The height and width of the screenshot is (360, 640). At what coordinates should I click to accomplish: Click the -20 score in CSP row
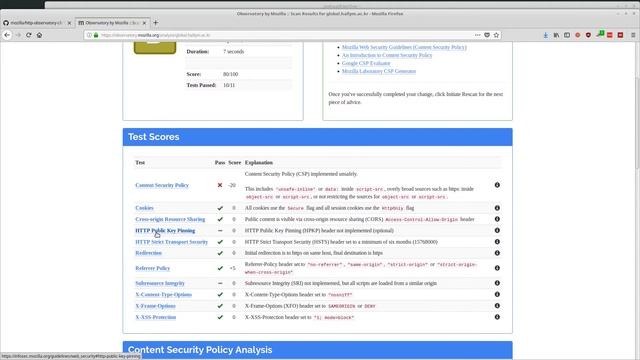pos(232,185)
